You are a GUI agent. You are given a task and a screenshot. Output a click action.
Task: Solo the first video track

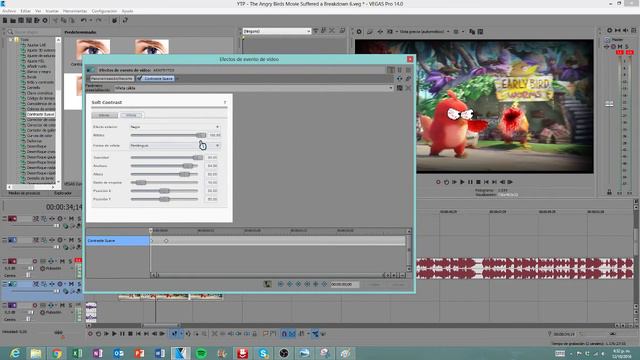79,219
